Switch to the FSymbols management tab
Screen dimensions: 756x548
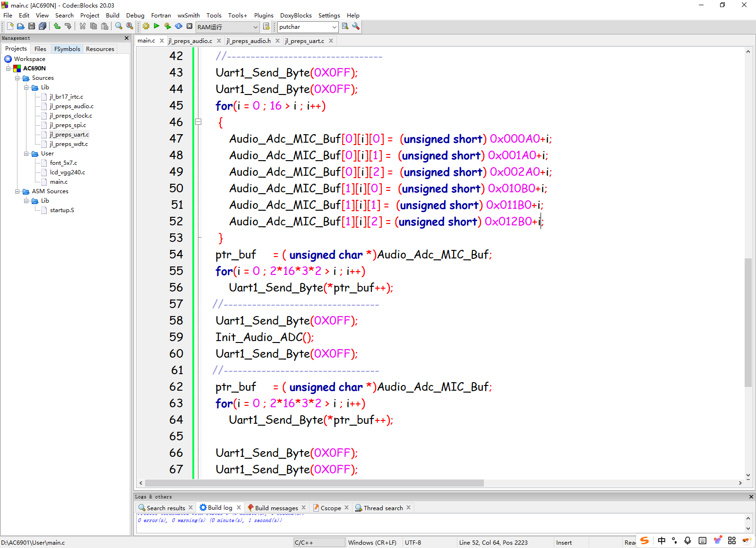tap(67, 49)
